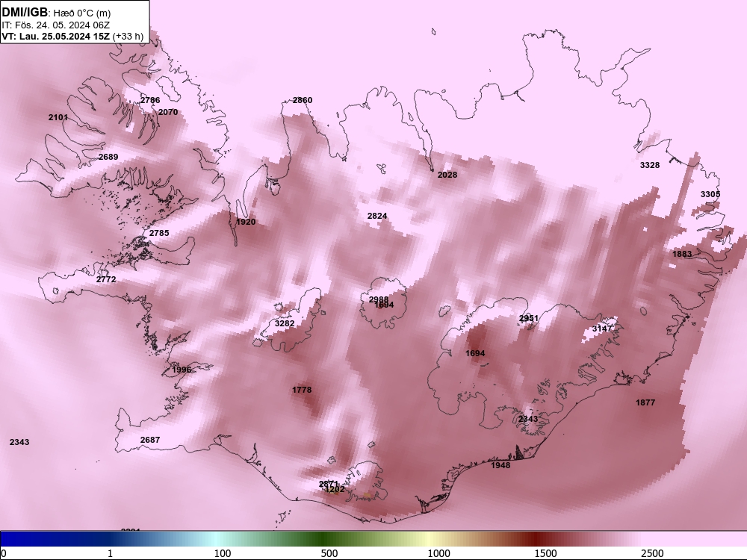
Task: Click the 'DMI/IGB' title text
Action: click(25, 13)
